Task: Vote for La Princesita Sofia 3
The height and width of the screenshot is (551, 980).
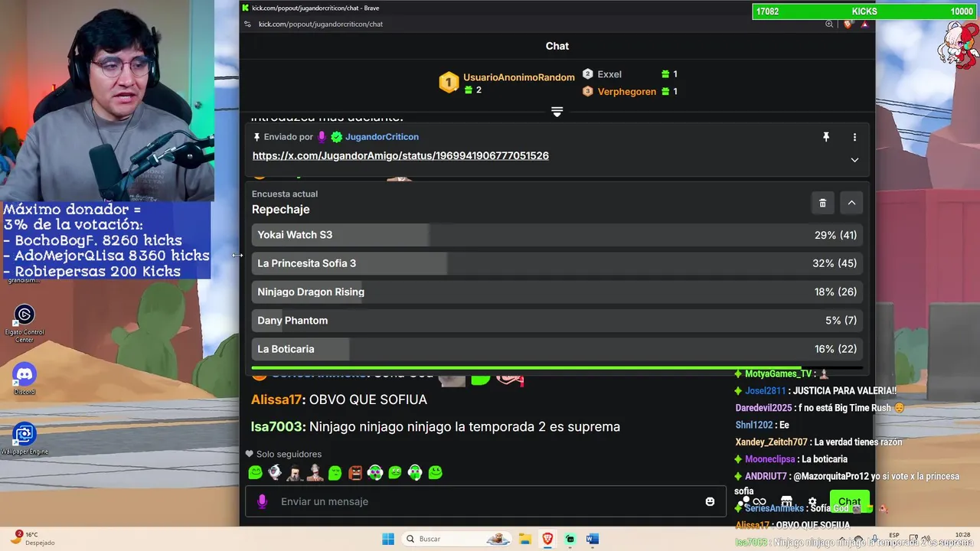Action: (x=557, y=263)
